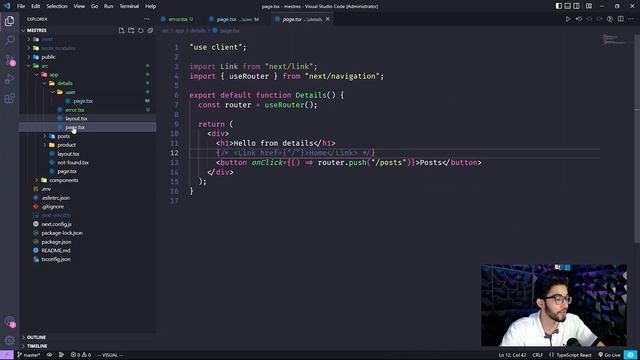Expand the OUTLINE section
The height and width of the screenshot is (360, 640).
click(x=87, y=338)
